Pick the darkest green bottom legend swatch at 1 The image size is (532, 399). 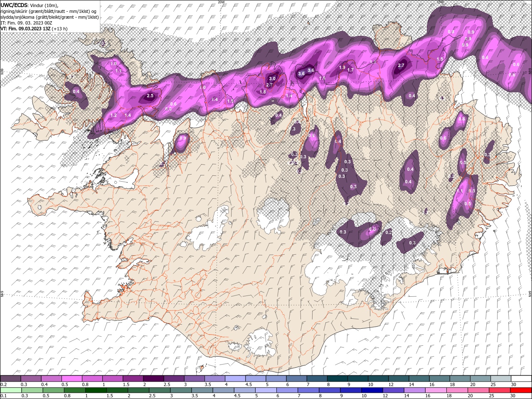(96, 390)
